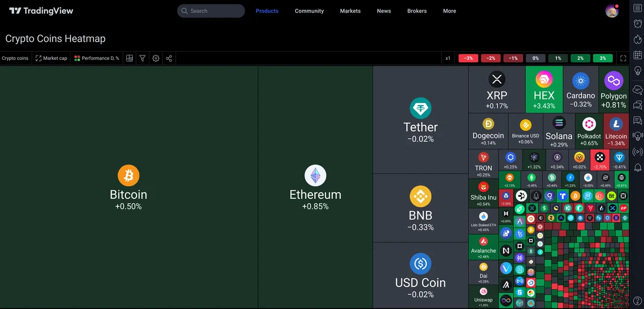Image resolution: width=644 pixels, height=309 pixels.
Task: Click the user profile avatar
Action: 612,11
